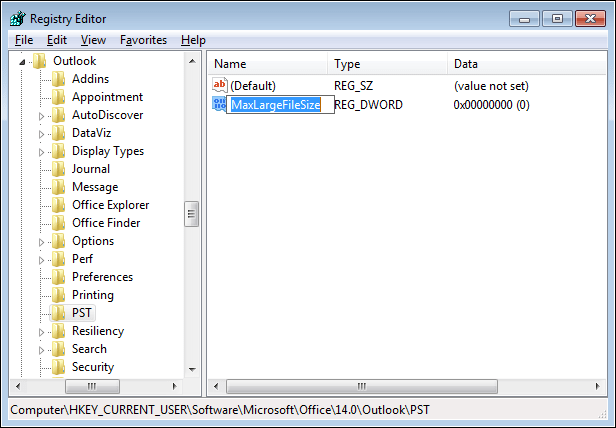The width and height of the screenshot is (616, 428).
Task: Expand the Resiliency key
Action: (x=41, y=332)
